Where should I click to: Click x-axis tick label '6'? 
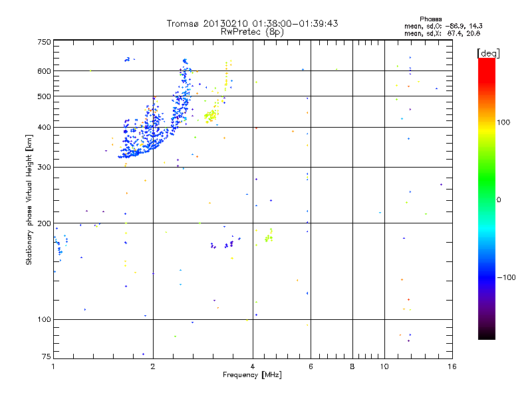pyautogui.click(x=311, y=366)
